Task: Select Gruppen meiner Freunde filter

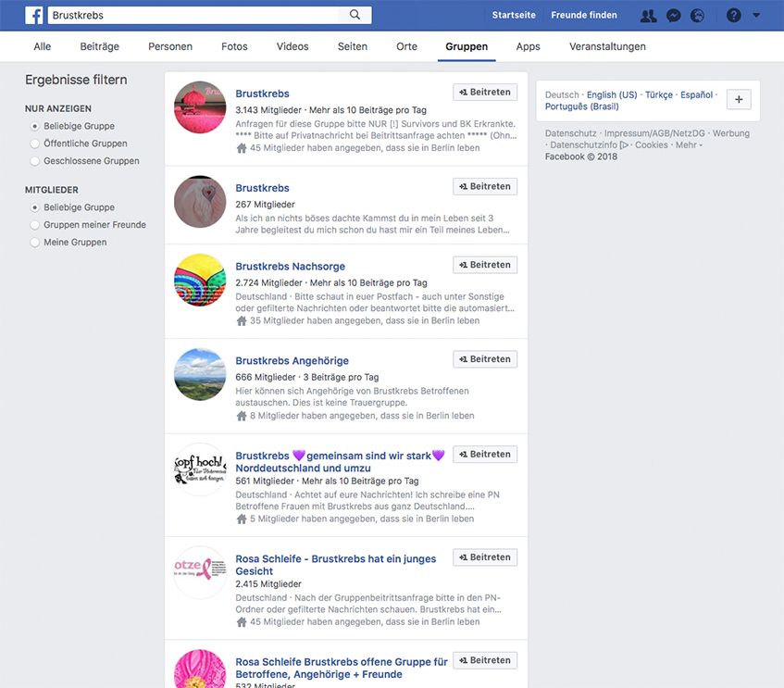Action: (35, 225)
